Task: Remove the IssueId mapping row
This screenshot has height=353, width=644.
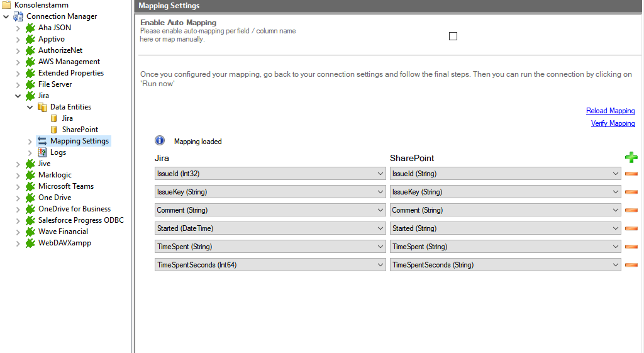Action: (631, 174)
